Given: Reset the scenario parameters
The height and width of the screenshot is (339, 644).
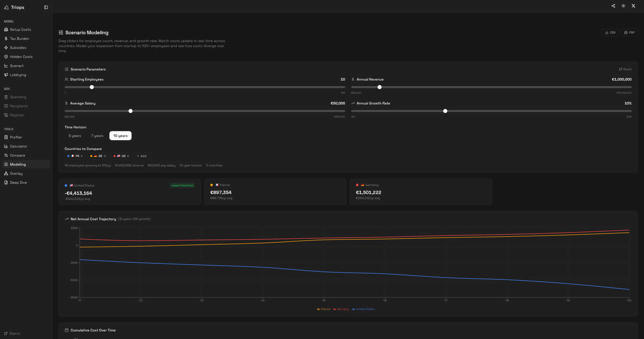Looking at the screenshot, I should pos(625,69).
